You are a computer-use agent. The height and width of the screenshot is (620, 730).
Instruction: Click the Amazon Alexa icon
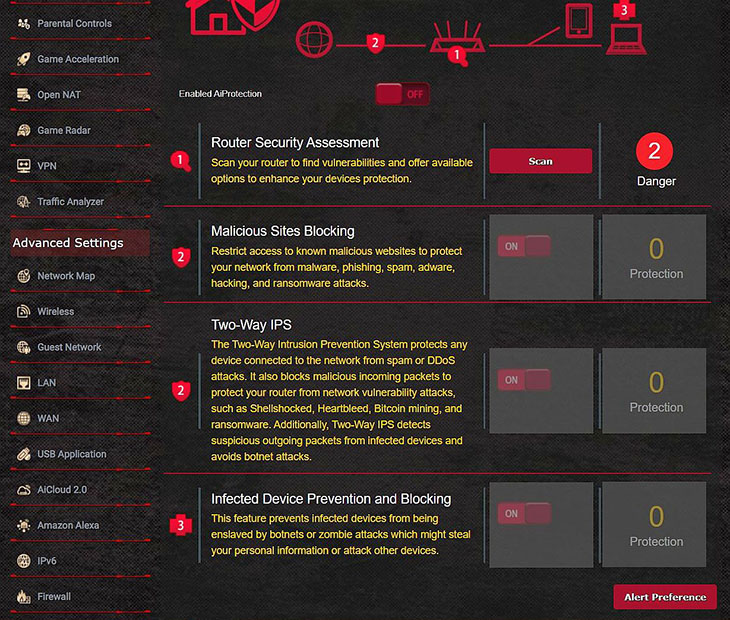click(x=24, y=525)
